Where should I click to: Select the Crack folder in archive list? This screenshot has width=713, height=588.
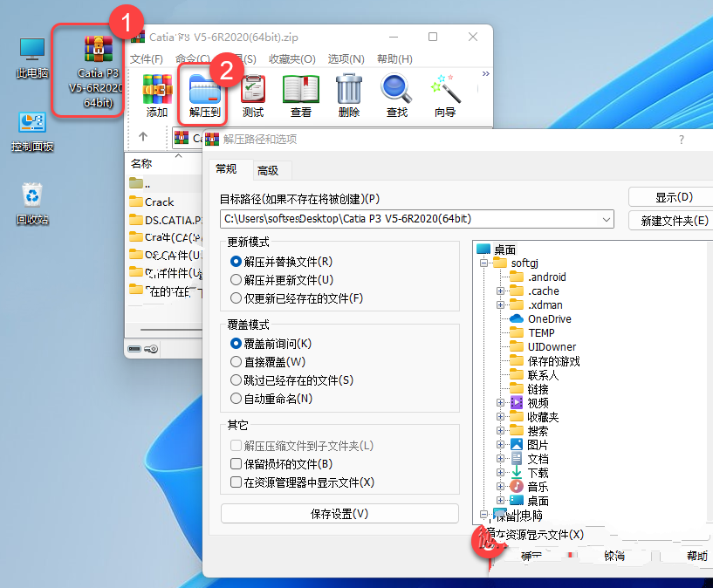(152, 202)
